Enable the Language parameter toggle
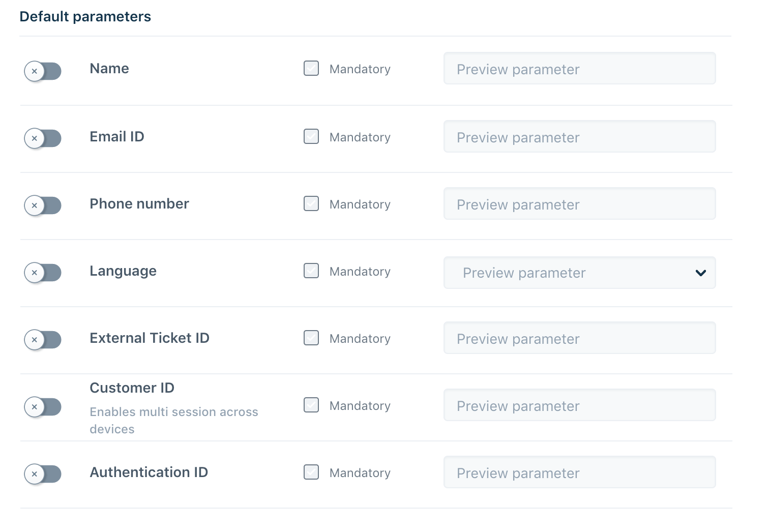768x532 pixels. [43, 273]
